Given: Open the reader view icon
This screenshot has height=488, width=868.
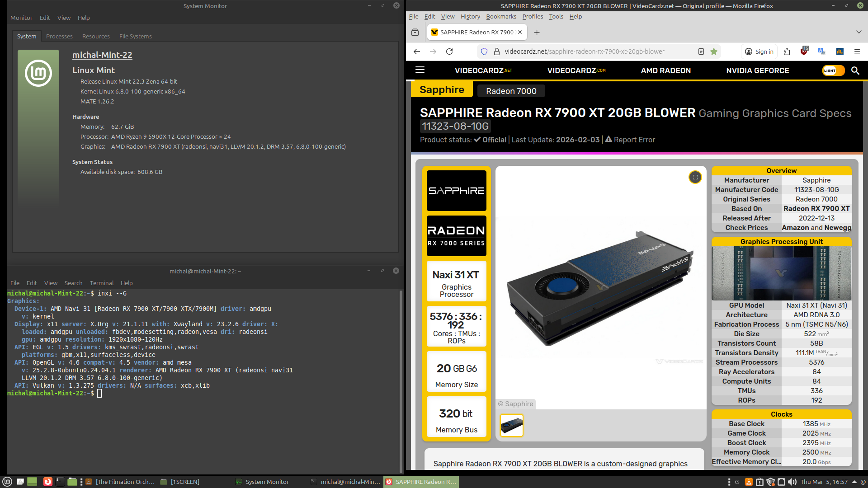Looking at the screenshot, I should [701, 52].
